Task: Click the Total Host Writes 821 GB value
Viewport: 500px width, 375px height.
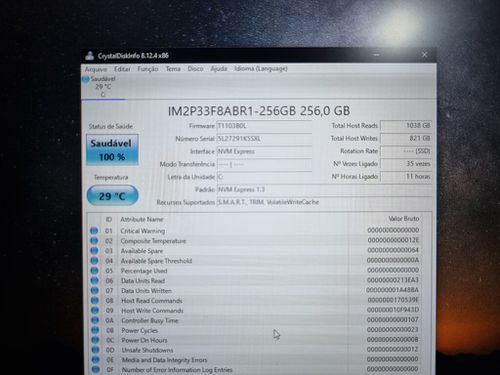Action: pos(406,138)
